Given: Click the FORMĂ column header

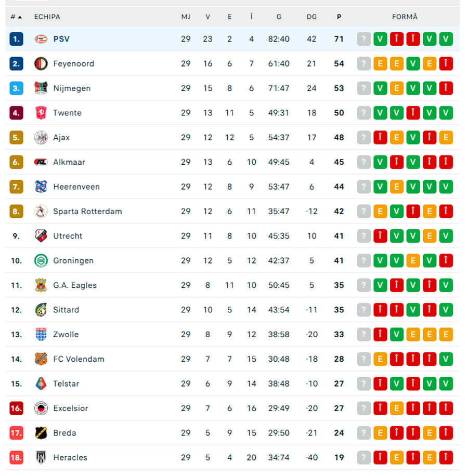Looking at the screenshot, I should (405, 17).
